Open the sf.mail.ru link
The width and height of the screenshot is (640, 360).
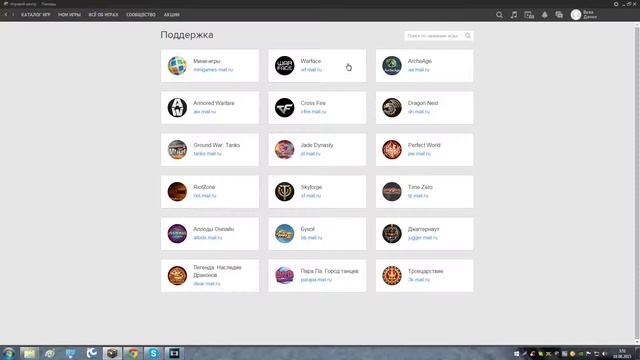[x=311, y=196]
